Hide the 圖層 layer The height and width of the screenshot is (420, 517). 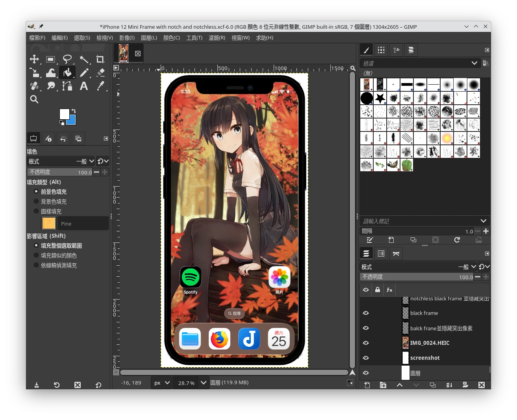[366, 373]
